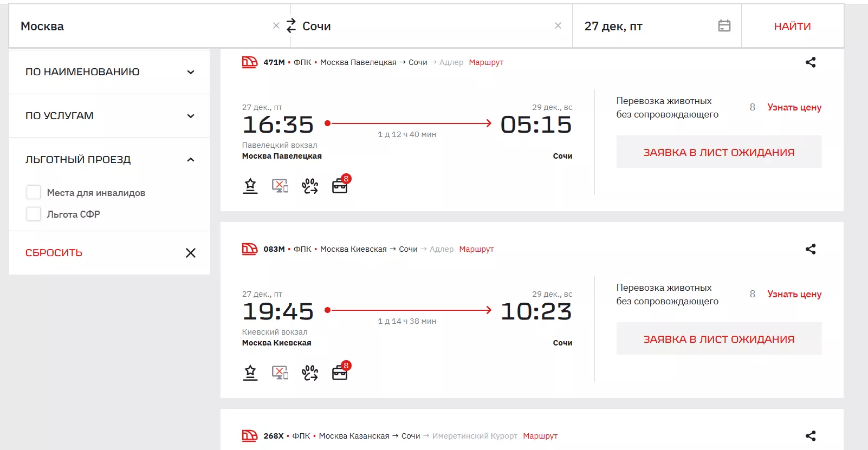Swap departure and destination cities
Image resolution: width=868 pixels, height=450 pixels.
coord(291,25)
